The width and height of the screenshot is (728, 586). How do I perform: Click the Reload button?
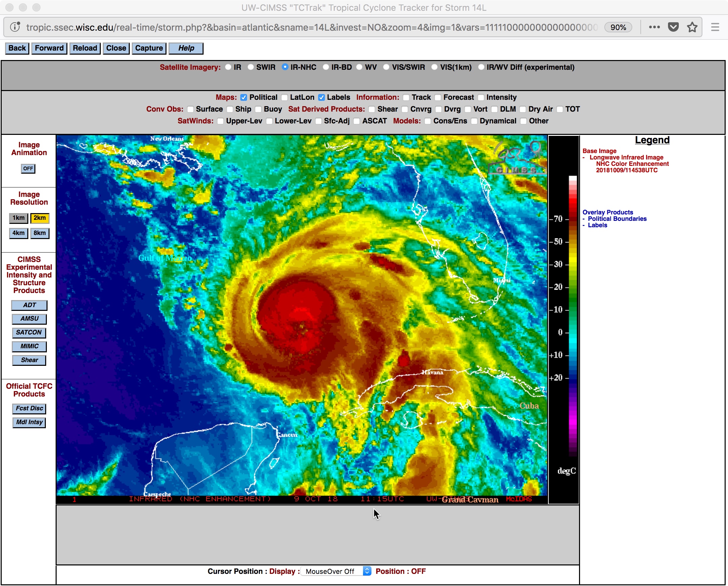tap(85, 48)
